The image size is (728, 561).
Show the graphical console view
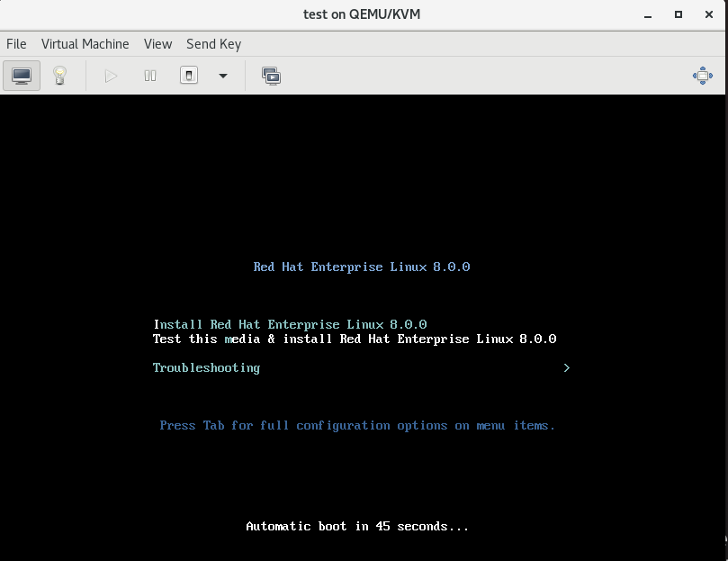[22, 76]
